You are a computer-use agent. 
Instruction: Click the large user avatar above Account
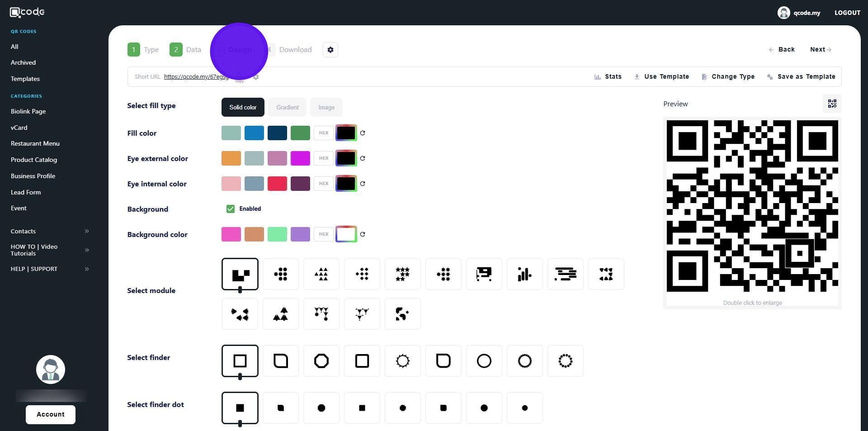coord(51,369)
